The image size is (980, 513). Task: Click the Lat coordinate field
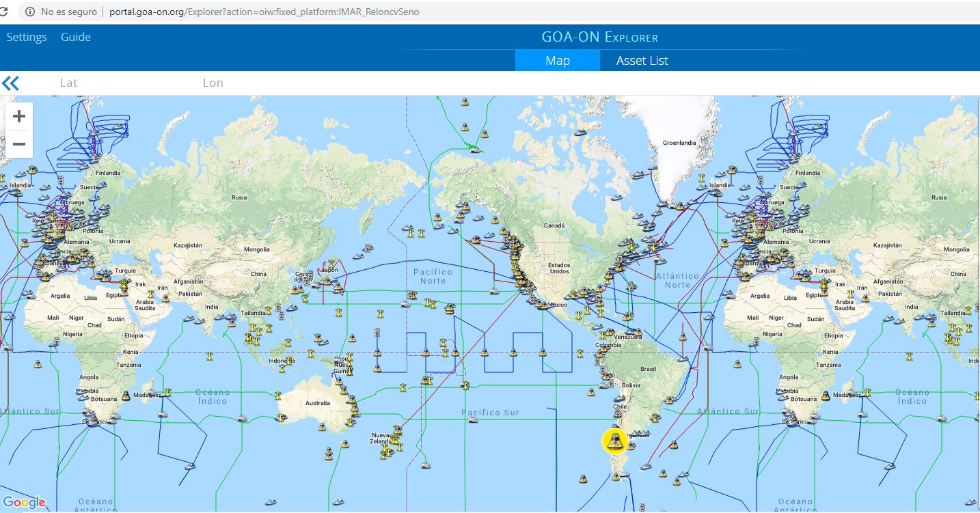tap(68, 83)
